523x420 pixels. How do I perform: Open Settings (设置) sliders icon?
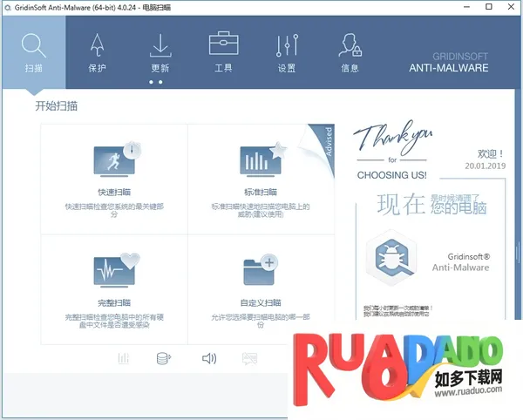point(286,45)
